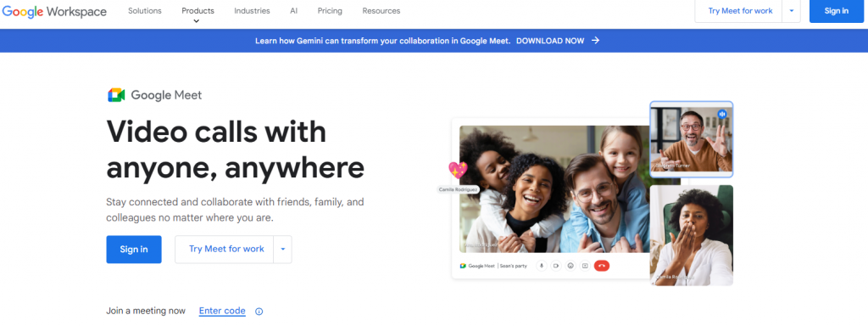This screenshot has width=868, height=326.
Task: Open the dropdown arrow beside the header Try Meet for work
Action: tap(792, 11)
